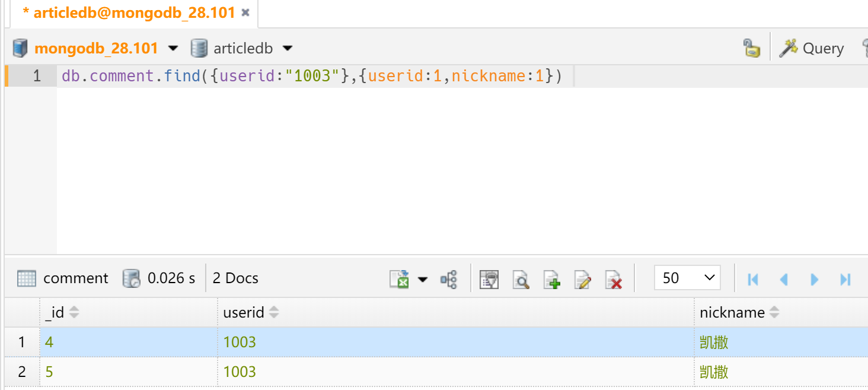Viewport: 868px width, 390px height.
Task: Switch to tree view icon
Action: [x=449, y=278]
